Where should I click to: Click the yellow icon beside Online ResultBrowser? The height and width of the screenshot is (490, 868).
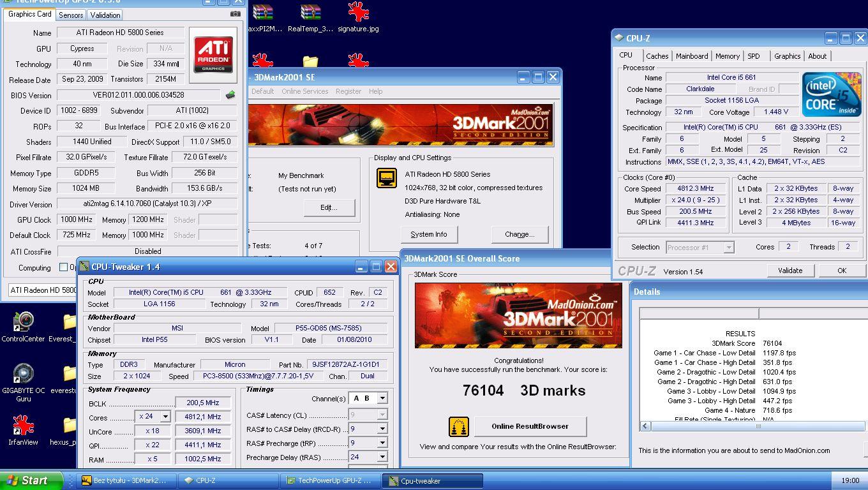coord(459,426)
